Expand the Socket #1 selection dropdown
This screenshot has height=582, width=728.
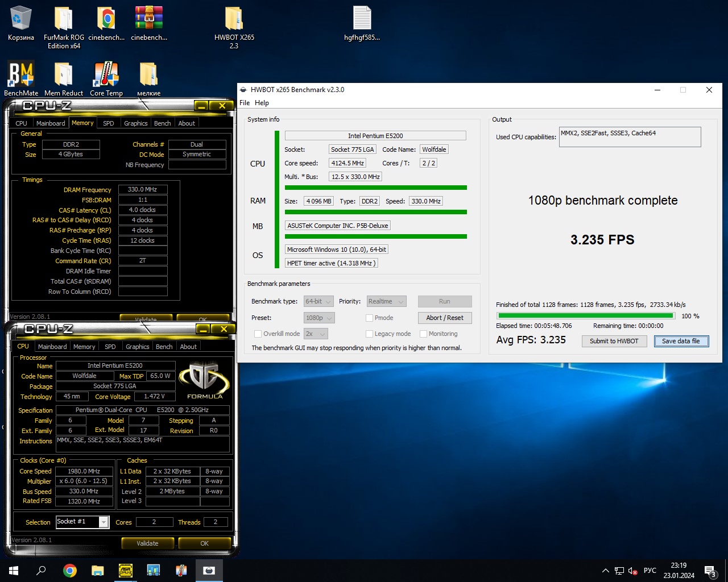104,522
